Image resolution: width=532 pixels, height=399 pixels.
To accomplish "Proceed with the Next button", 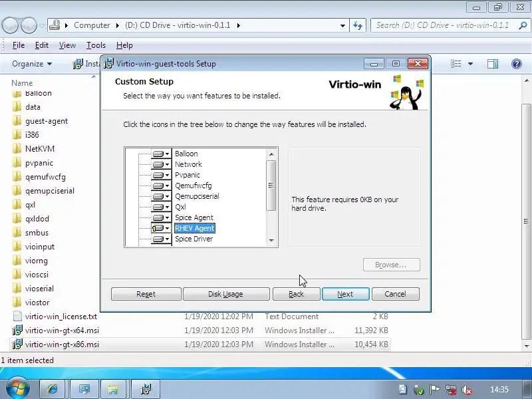I will coord(345,294).
